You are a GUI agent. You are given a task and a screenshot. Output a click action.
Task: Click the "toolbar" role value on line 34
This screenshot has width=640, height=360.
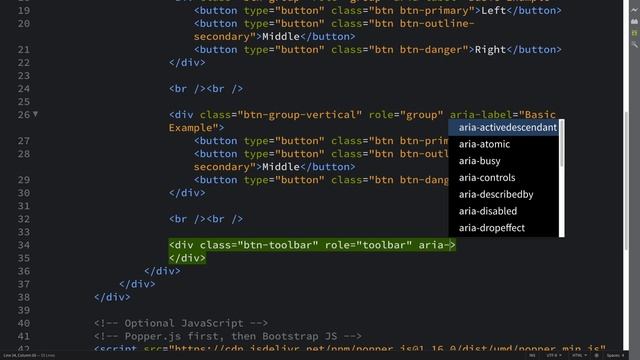[x=384, y=245]
